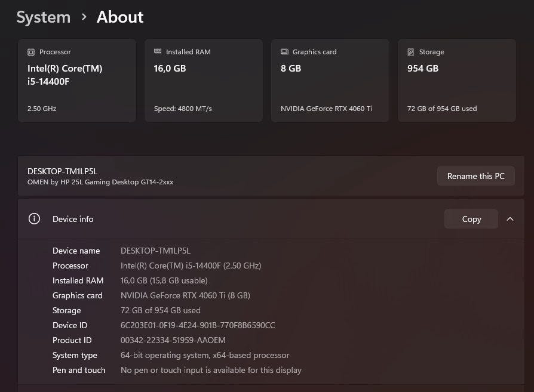Screen dimensions: 534x392
Task: Open the Storage 954 GB card
Action: click(x=457, y=81)
